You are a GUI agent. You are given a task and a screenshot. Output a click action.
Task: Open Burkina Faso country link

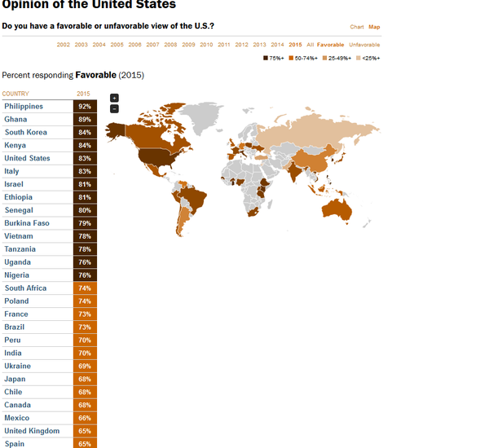tap(27, 223)
